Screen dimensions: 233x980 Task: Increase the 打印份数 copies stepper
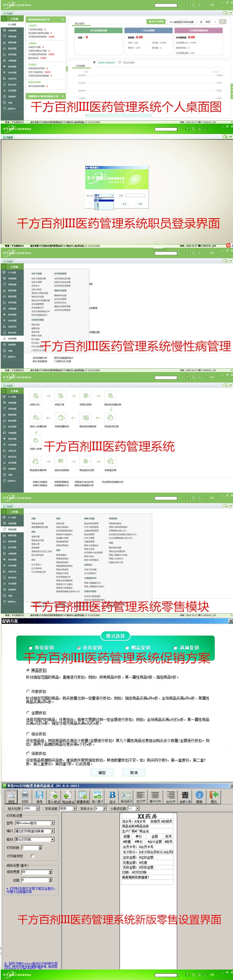pyautogui.click(x=40, y=846)
